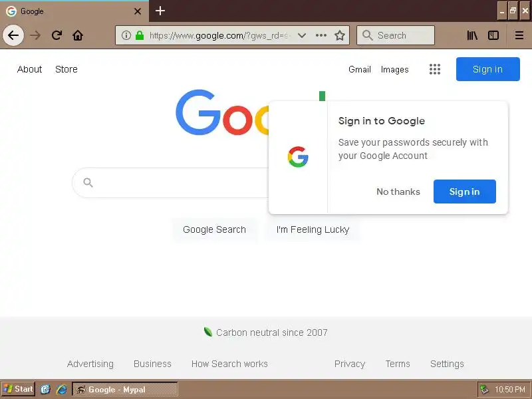The height and width of the screenshot is (399, 532).
Task: Focus the browser Search box
Action: pos(396,35)
